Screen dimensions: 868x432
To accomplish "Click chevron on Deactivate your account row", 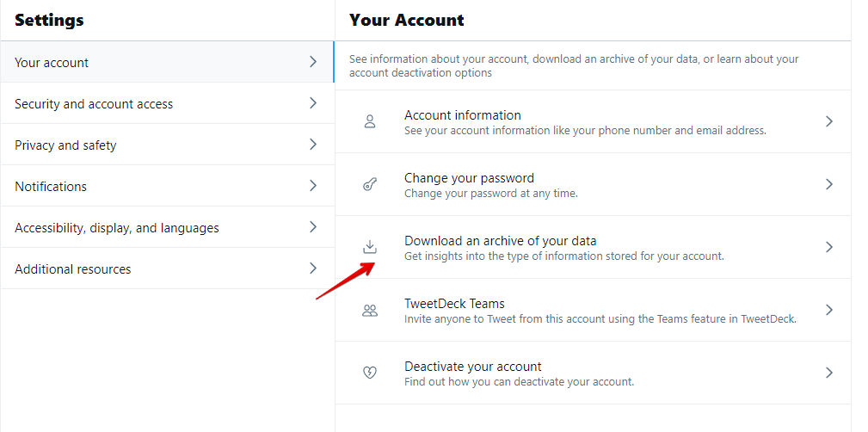I will [829, 373].
